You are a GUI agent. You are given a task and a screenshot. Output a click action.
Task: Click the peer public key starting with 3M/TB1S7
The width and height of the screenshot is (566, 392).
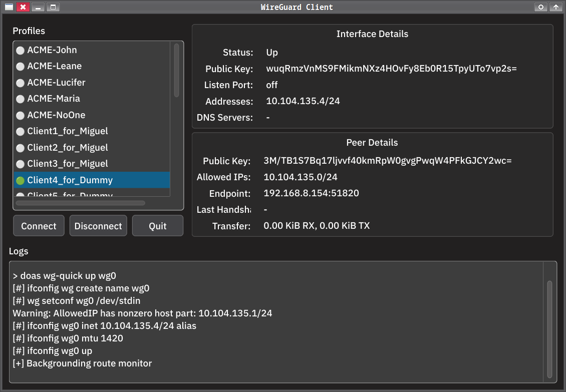coord(388,161)
